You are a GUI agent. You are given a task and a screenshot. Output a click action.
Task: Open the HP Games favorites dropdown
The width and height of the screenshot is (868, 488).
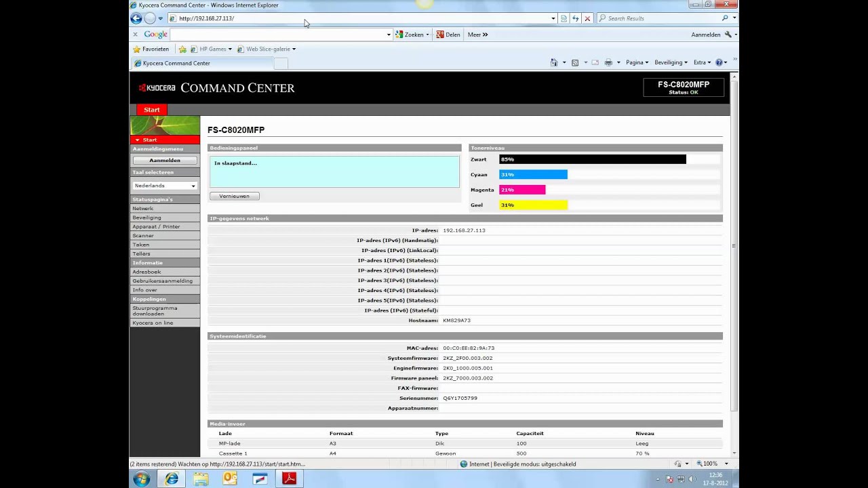(x=211, y=49)
